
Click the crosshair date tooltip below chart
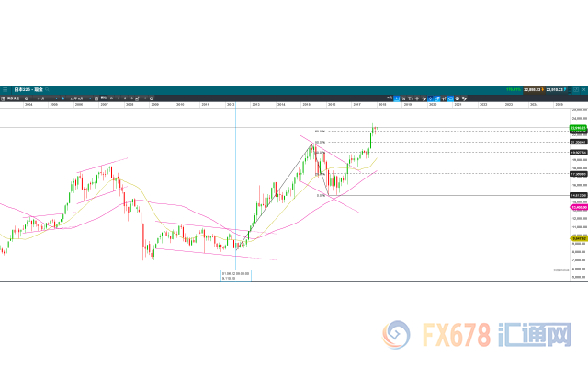tap(236, 274)
